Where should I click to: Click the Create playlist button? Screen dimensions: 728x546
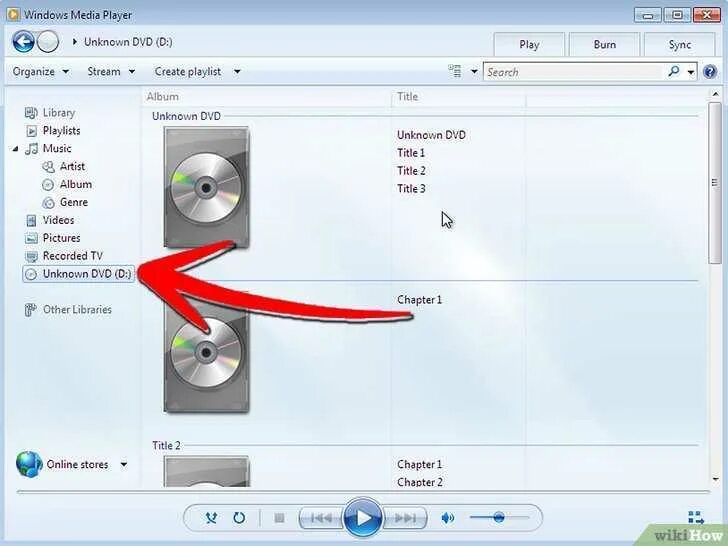pos(188,72)
